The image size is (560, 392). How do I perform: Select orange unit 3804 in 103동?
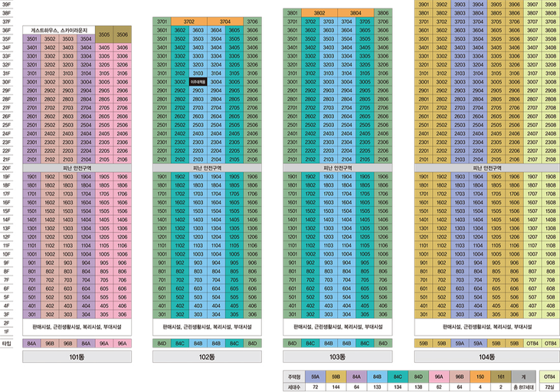click(355, 13)
